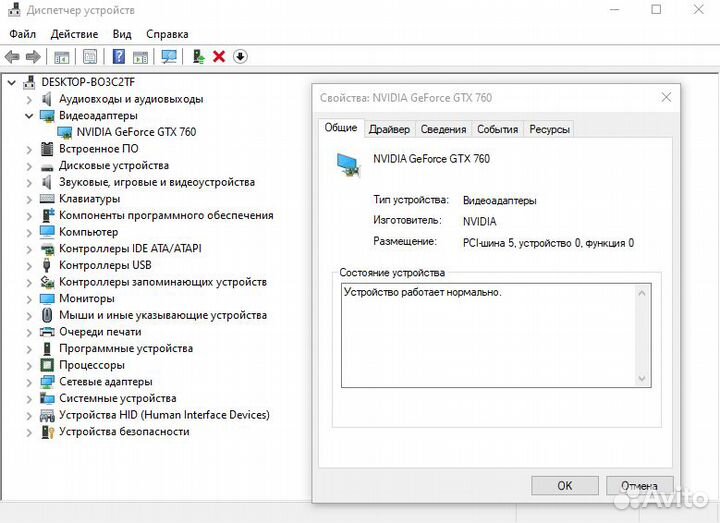Click the Очереди печати printer icon
The height and width of the screenshot is (523, 720).
[x=47, y=332]
